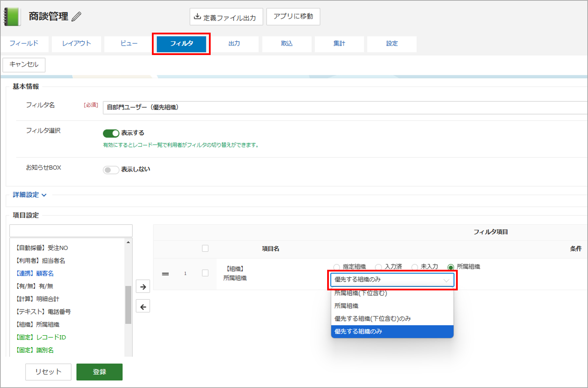Image resolution: width=588 pixels, height=388 pixels.
Task: Click the left arrow to remove item
Action: (x=143, y=307)
